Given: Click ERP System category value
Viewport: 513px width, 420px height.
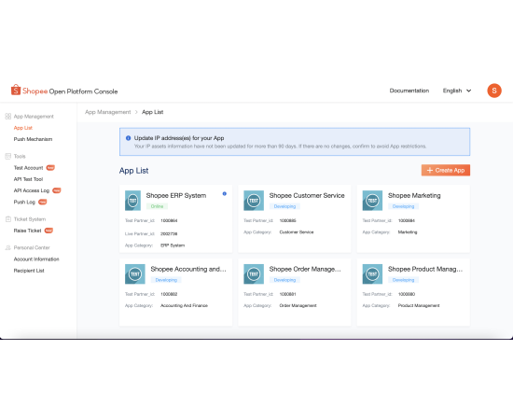Looking at the screenshot, I should pyautogui.click(x=173, y=245).
